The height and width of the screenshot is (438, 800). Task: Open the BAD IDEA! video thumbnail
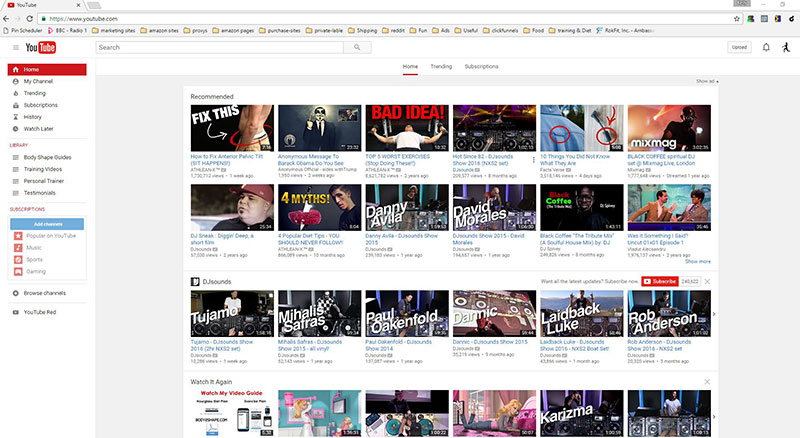[407, 128]
